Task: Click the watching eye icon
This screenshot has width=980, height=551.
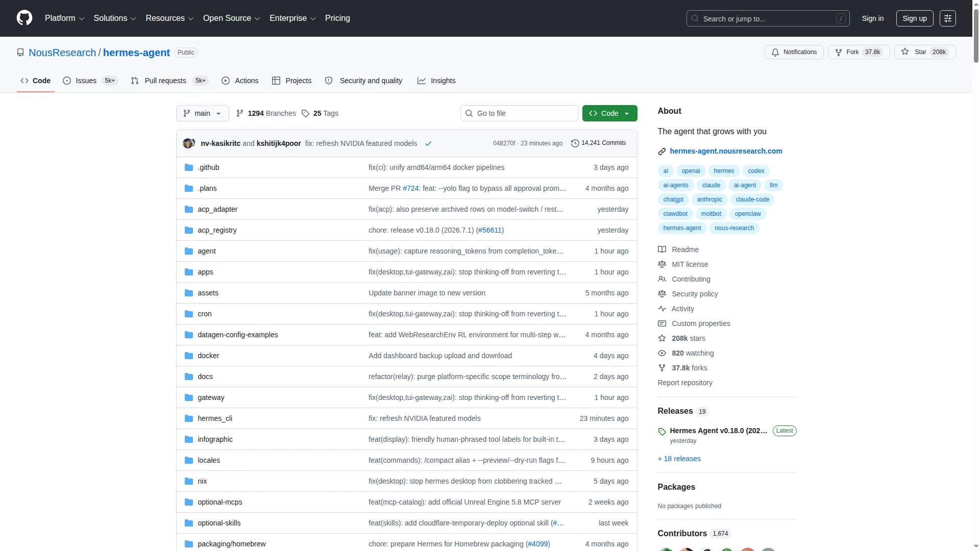Action: (662, 353)
